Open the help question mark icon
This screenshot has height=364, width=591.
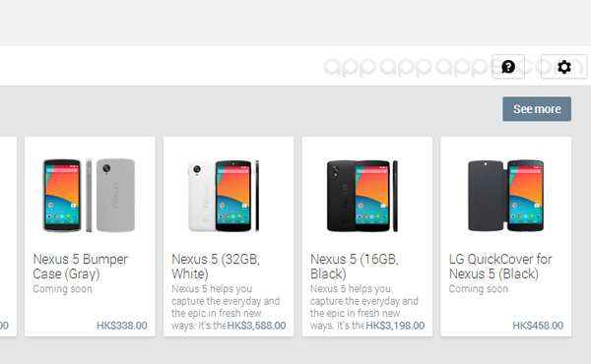click(508, 67)
